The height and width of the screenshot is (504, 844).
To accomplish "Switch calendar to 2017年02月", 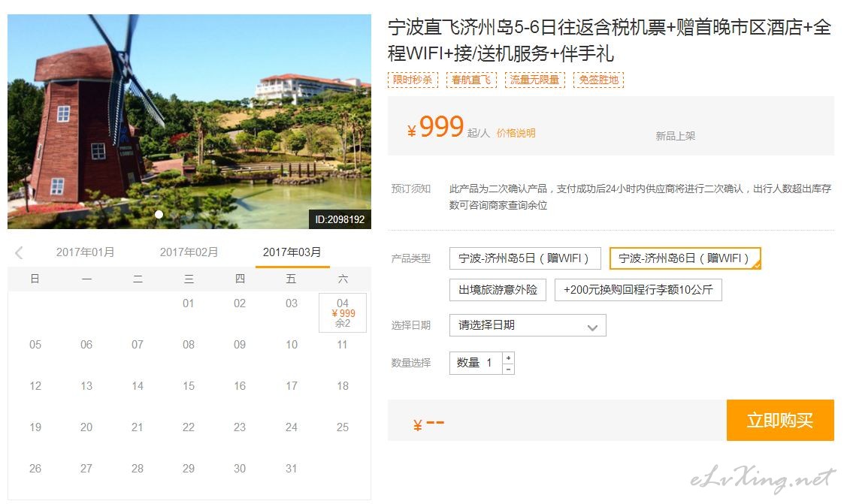I will tap(189, 252).
